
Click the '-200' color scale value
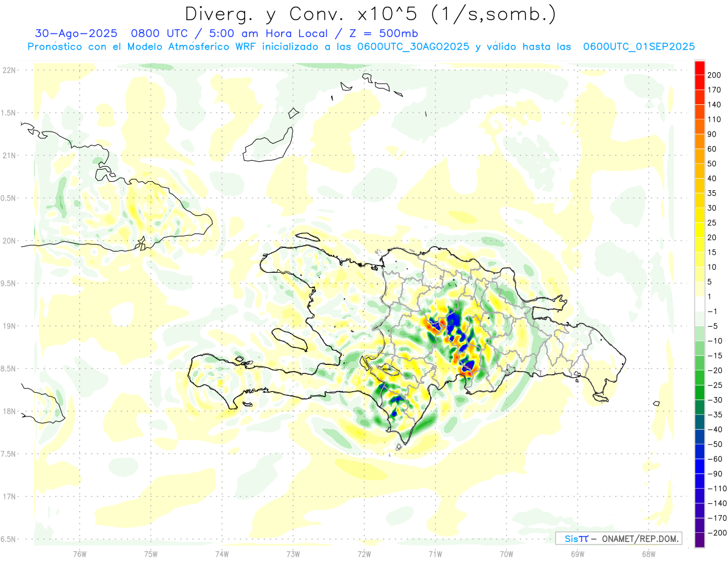716,532
